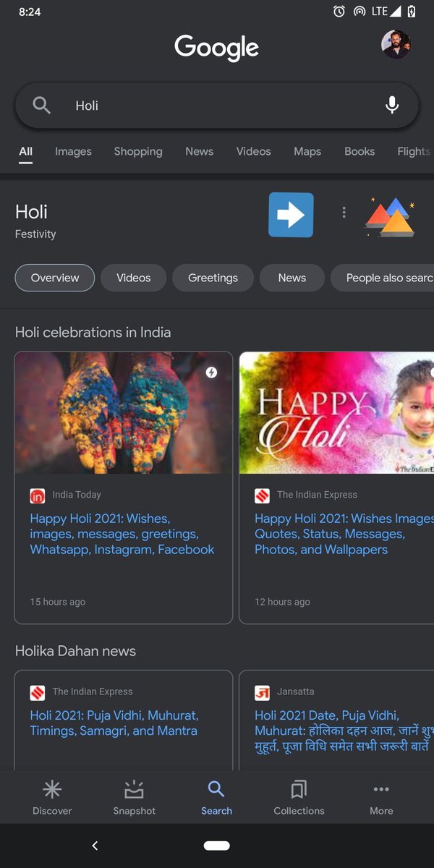Viewport: 434px width, 868px height.
Task: Select the Videos chip under Holi
Action: tap(134, 278)
